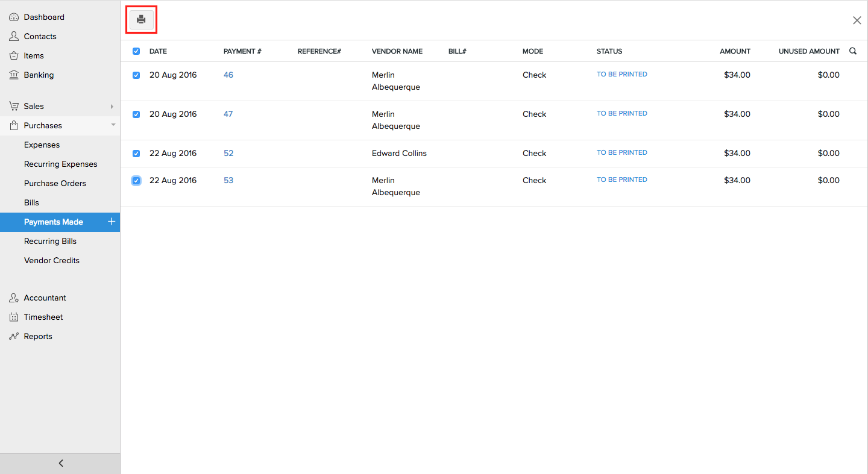Click the Items basket icon
Viewport: 868px width, 474px height.
[13, 56]
